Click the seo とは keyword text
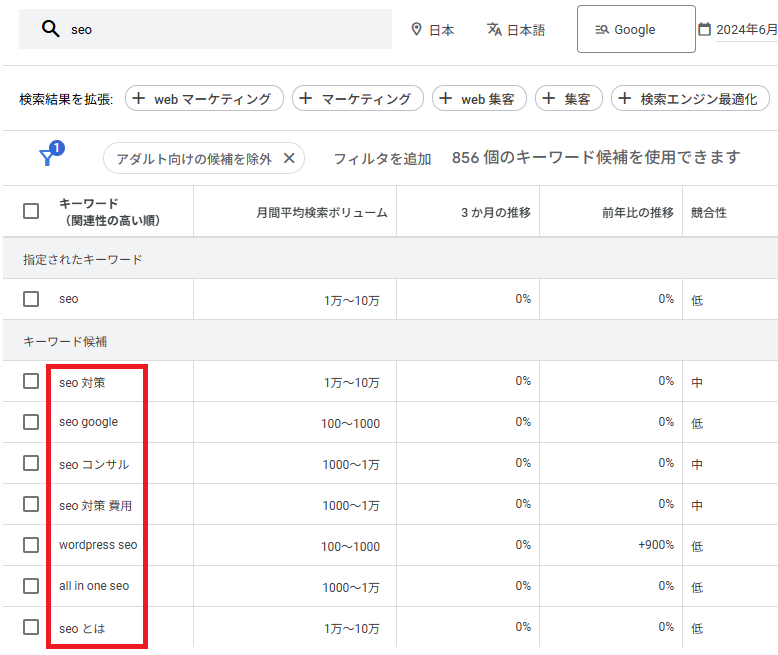The height and width of the screenshot is (655, 778). pos(82,629)
